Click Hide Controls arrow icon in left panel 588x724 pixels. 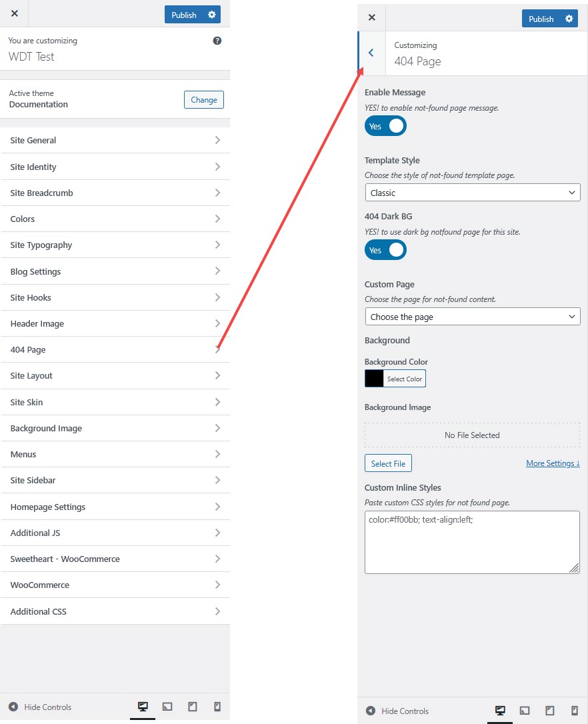pos(13,707)
